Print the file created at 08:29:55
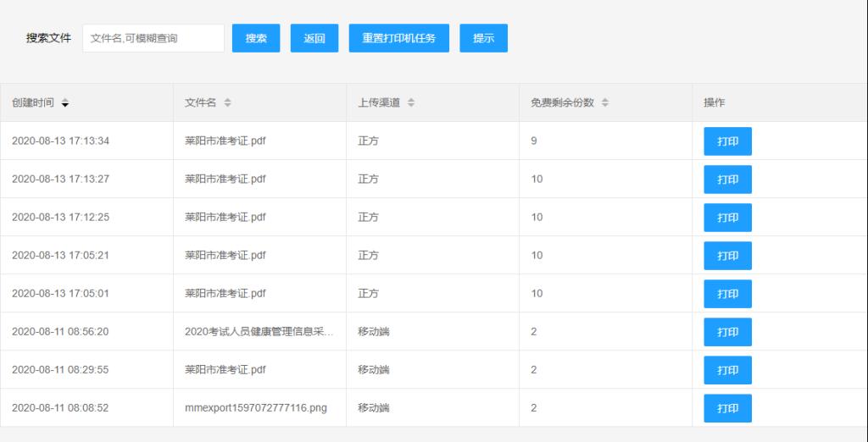The height and width of the screenshot is (442, 868). [x=727, y=370]
